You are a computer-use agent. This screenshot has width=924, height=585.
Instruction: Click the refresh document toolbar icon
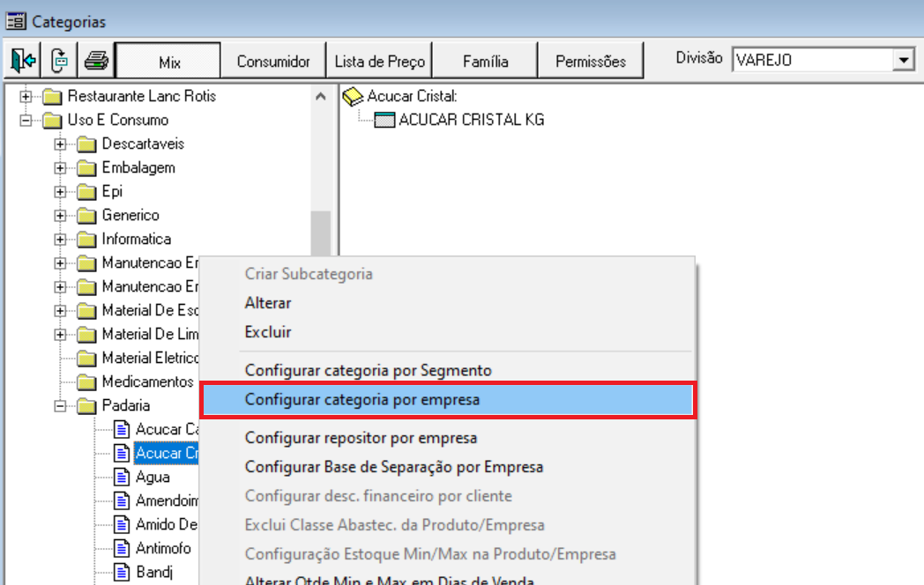pyautogui.click(x=59, y=60)
